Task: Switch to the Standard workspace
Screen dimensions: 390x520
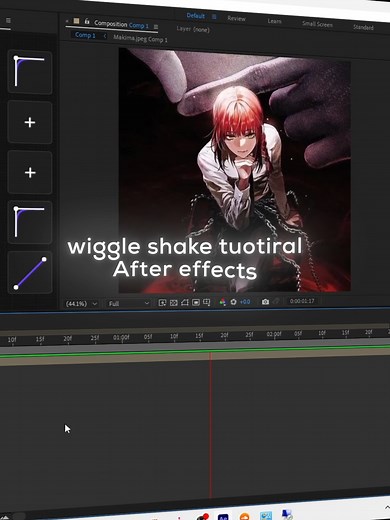Action: click(x=363, y=27)
